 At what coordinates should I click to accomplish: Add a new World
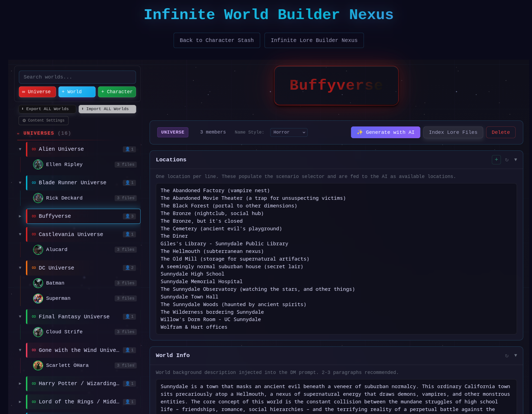[x=77, y=92]
